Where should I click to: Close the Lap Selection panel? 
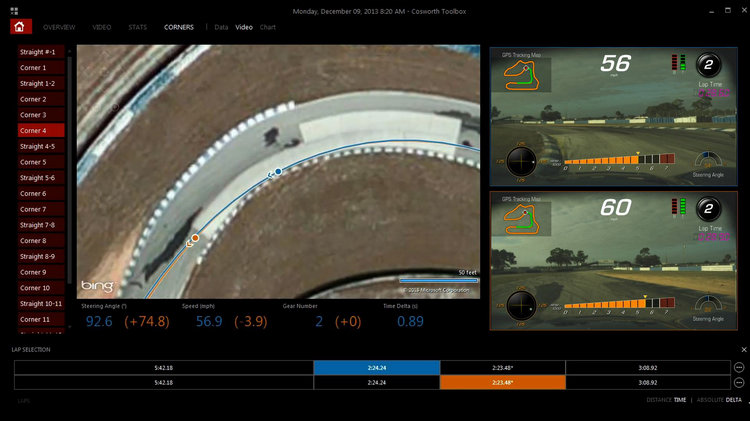coord(743,349)
